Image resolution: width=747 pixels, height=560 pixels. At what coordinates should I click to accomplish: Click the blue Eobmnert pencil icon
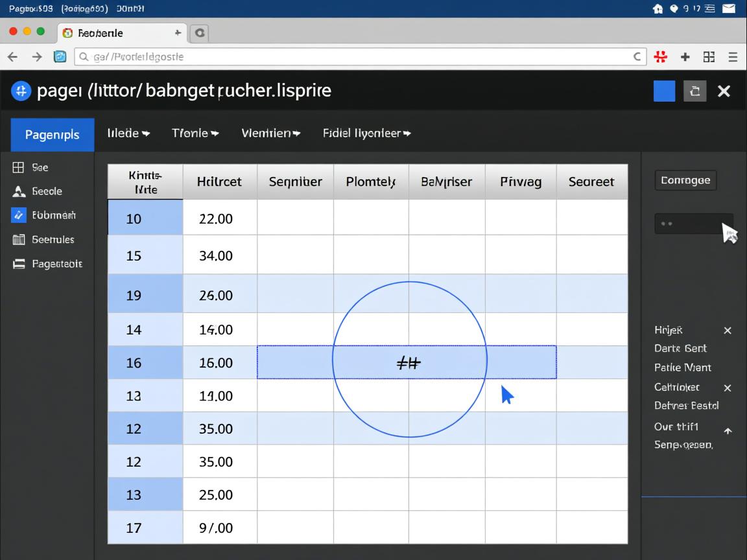pos(18,215)
